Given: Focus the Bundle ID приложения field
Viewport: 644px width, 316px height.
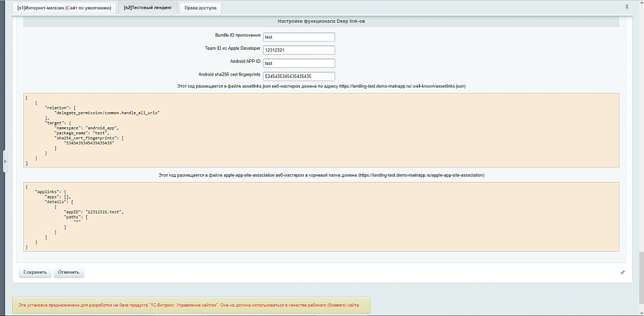Looking at the screenshot, I should [x=299, y=37].
